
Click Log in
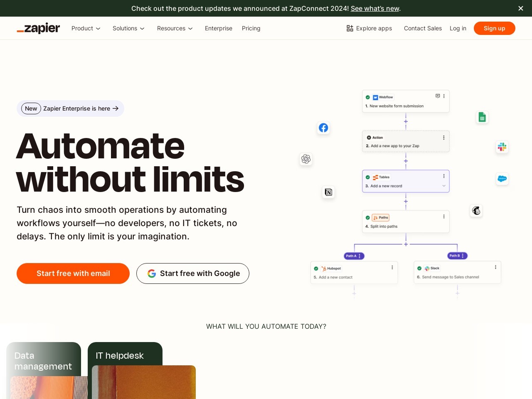click(x=458, y=28)
